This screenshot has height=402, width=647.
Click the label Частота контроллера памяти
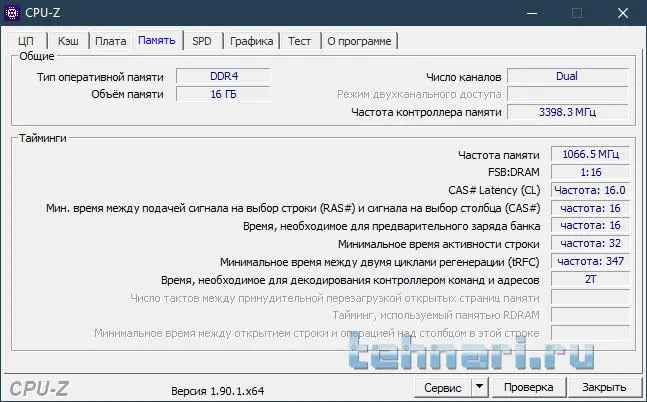[426, 112]
